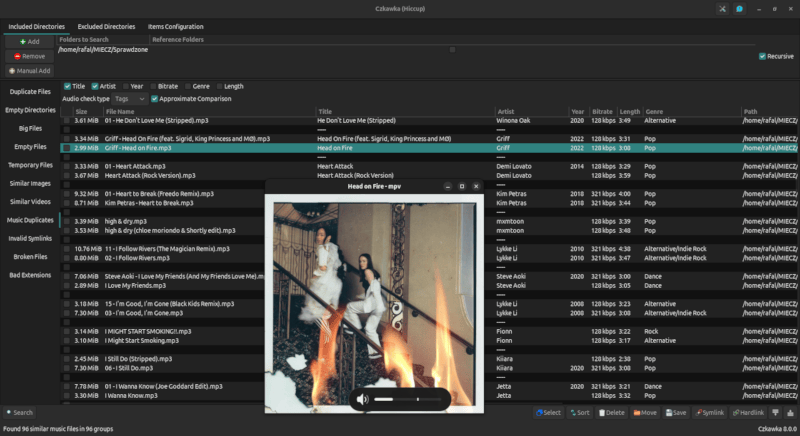
Task: Open the About info icon
Action: [x=739, y=9]
